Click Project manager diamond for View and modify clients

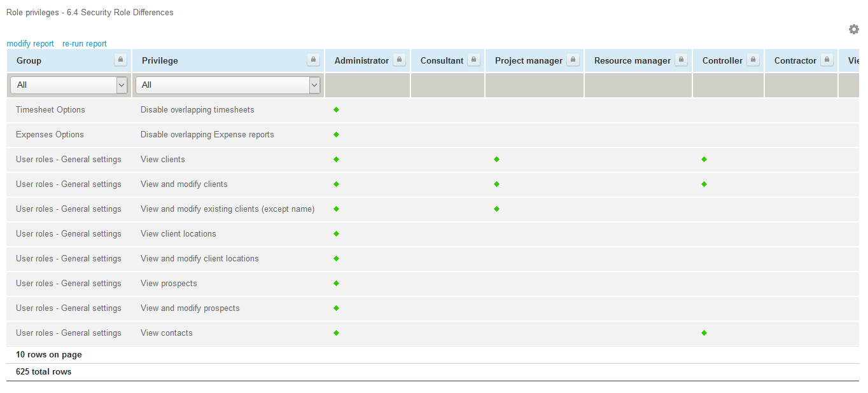(x=497, y=184)
